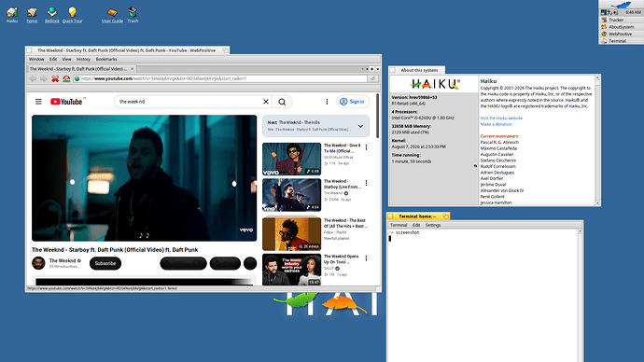Click the About window credits scrollbar down arrow
Screen dimensions: 644x362
click(x=597, y=203)
